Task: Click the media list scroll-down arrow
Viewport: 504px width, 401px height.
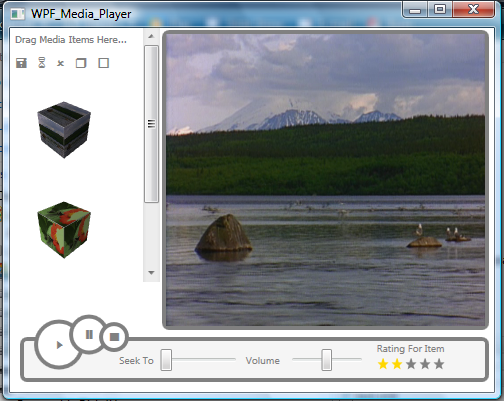Action: [151, 273]
